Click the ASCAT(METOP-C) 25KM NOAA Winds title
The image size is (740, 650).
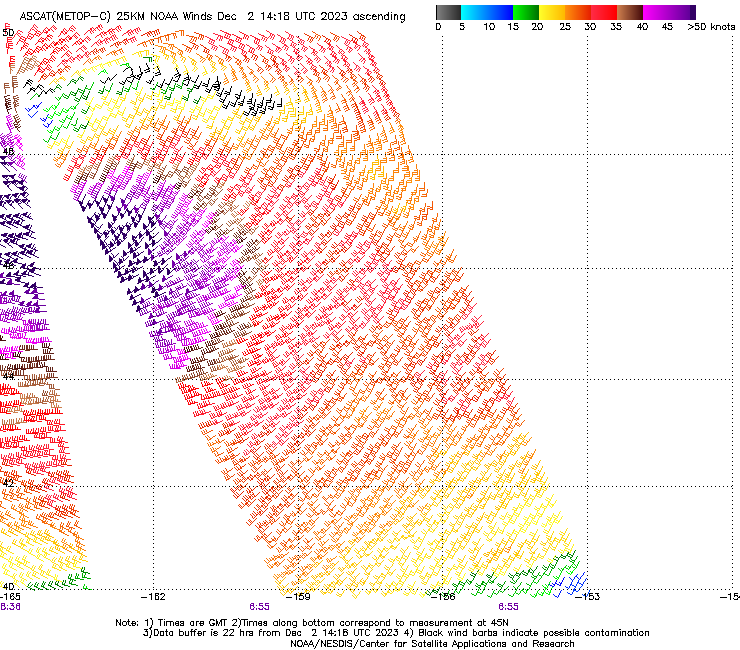[212, 17]
